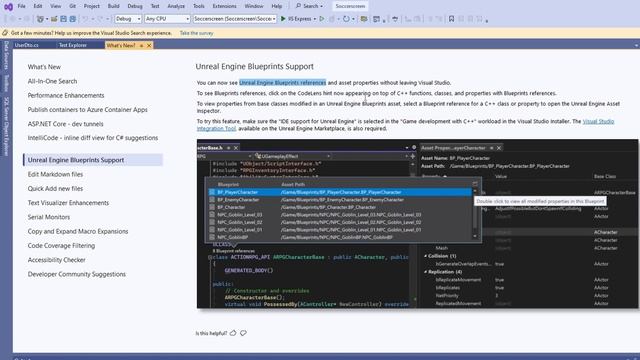Viewport: 640px width, 360px height.
Task: Click the Save All toolbar icon
Action: tap(73, 19)
